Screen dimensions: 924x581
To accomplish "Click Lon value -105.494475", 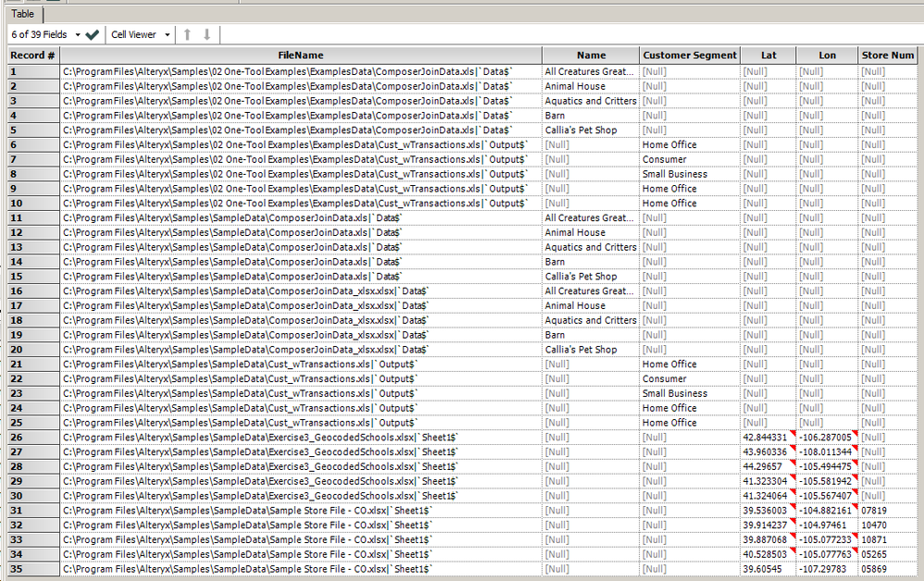I will [825, 467].
